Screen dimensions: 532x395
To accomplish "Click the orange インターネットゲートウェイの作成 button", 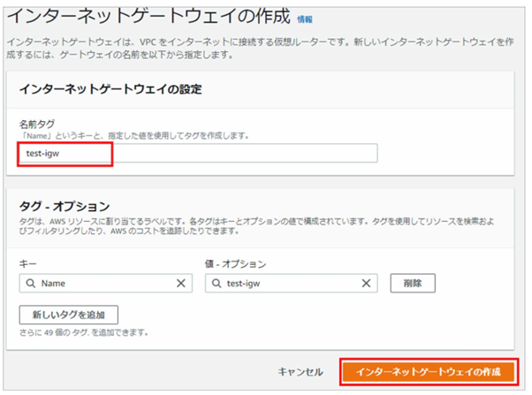I will pyautogui.click(x=429, y=372).
